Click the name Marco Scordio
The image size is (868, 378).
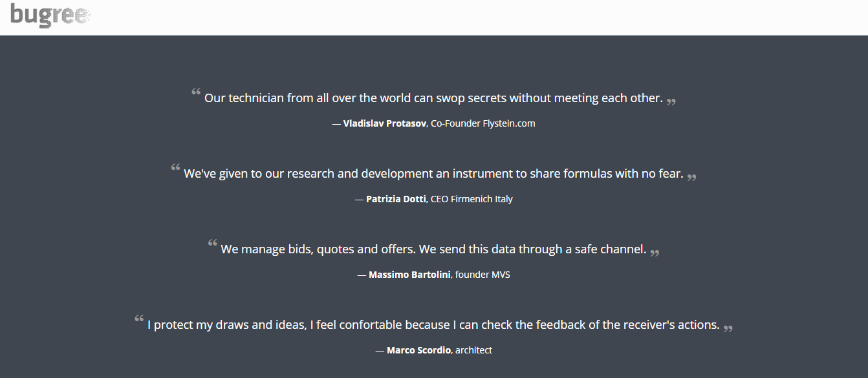point(418,350)
